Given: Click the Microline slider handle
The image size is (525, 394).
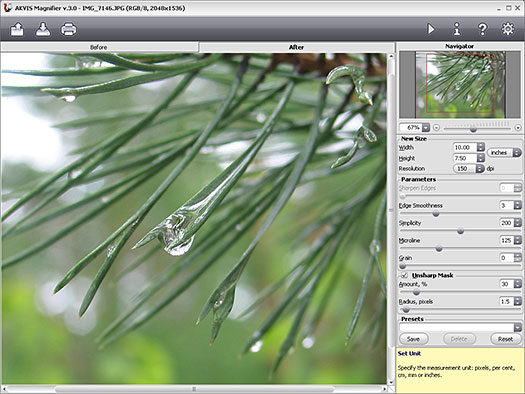Looking at the screenshot, I should pyautogui.click(x=439, y=248).
